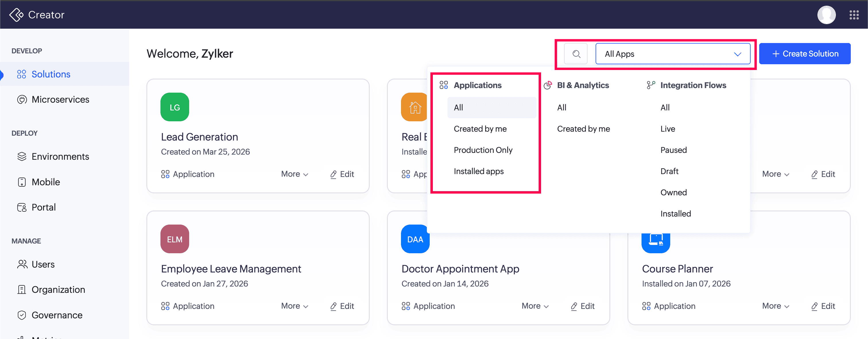868x339 pixels.
Task: Open Microservices from sidebar
Action: [x=60, y=100]
